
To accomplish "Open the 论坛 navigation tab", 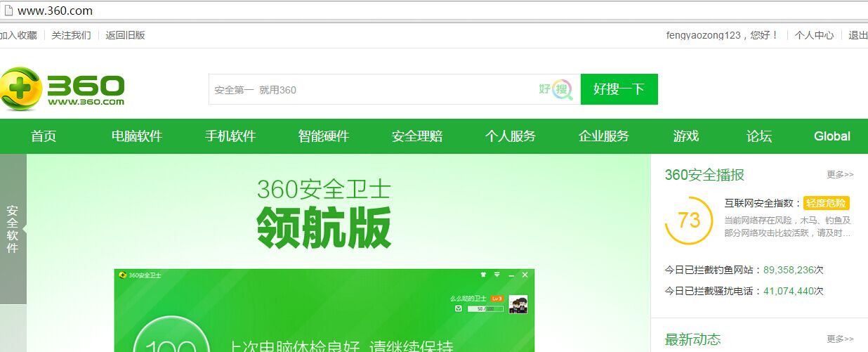I will [759, 136].
